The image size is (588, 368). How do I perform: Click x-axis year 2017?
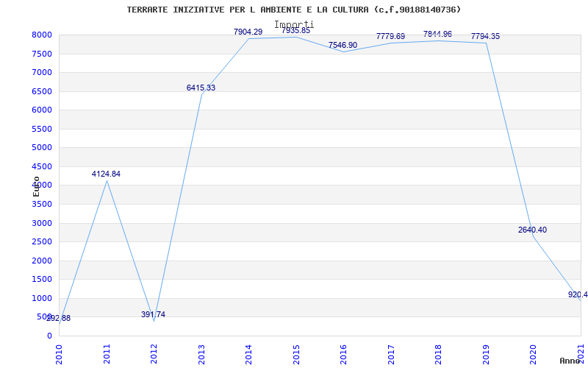pyautogui.click(x=392, y=355)
